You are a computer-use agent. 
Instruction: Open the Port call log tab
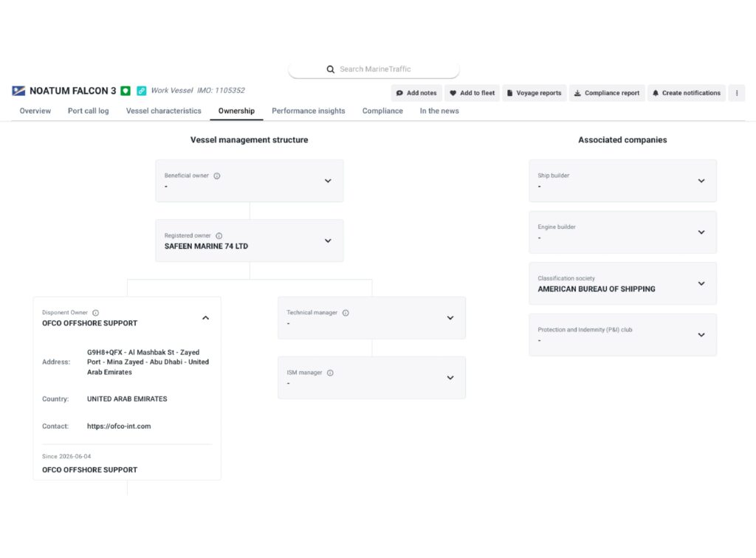click(x=89, y=111)
